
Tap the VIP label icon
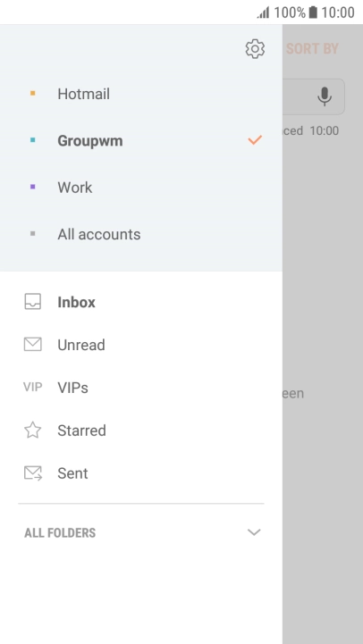point(32,387)
